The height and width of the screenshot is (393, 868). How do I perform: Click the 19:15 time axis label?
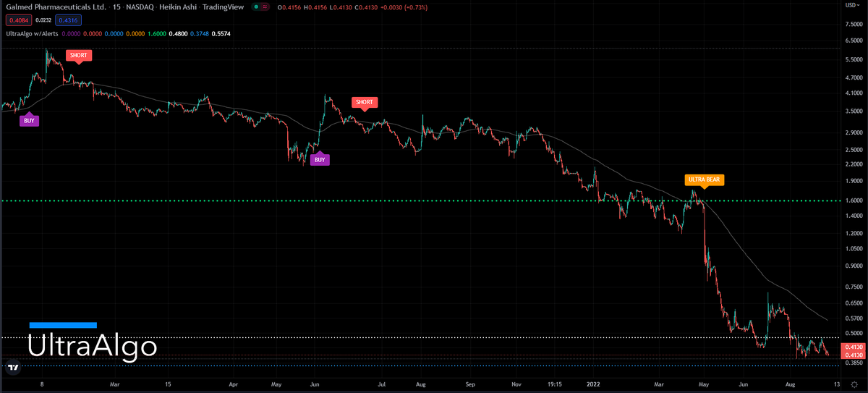pyautogui.click(x=555, y=386)
